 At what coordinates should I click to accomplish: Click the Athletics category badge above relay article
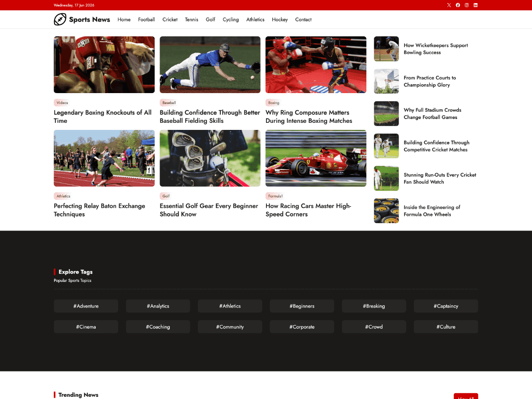[x=63, y=196]
